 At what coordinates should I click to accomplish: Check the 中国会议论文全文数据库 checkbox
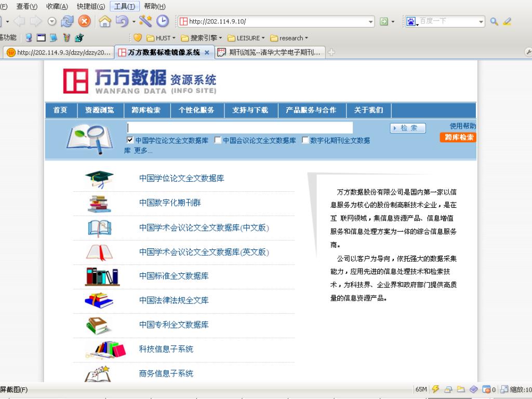[x=218, y=140]
